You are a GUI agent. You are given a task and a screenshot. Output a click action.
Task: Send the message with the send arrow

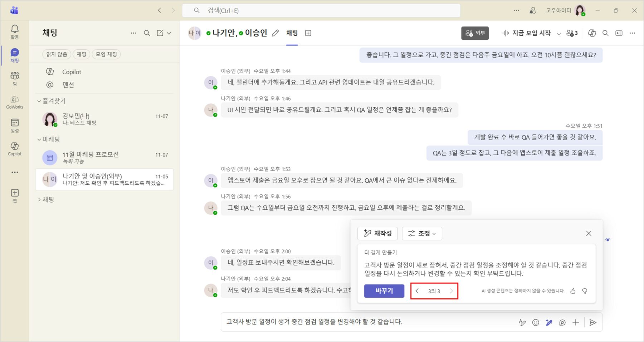click(593, 322)
